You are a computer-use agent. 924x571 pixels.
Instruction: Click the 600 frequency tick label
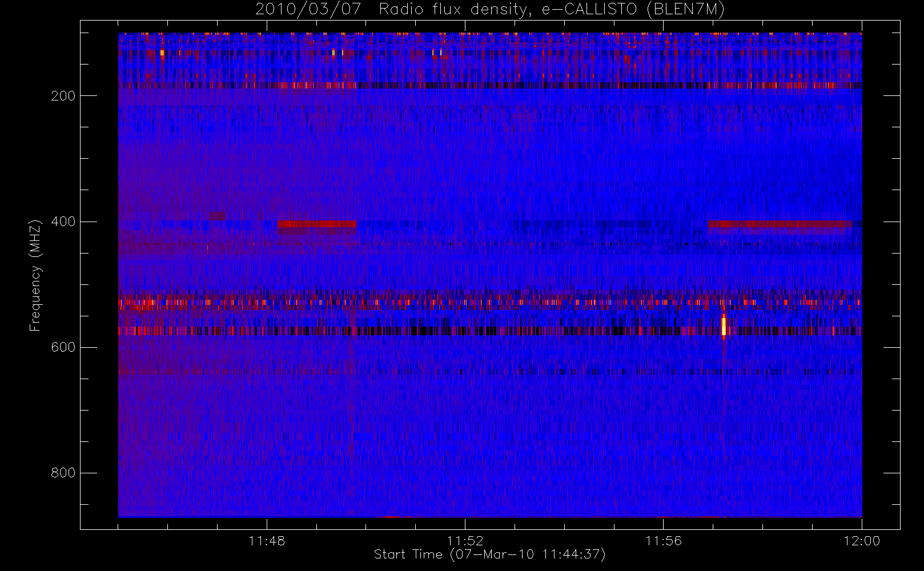[x=63, y=347]
